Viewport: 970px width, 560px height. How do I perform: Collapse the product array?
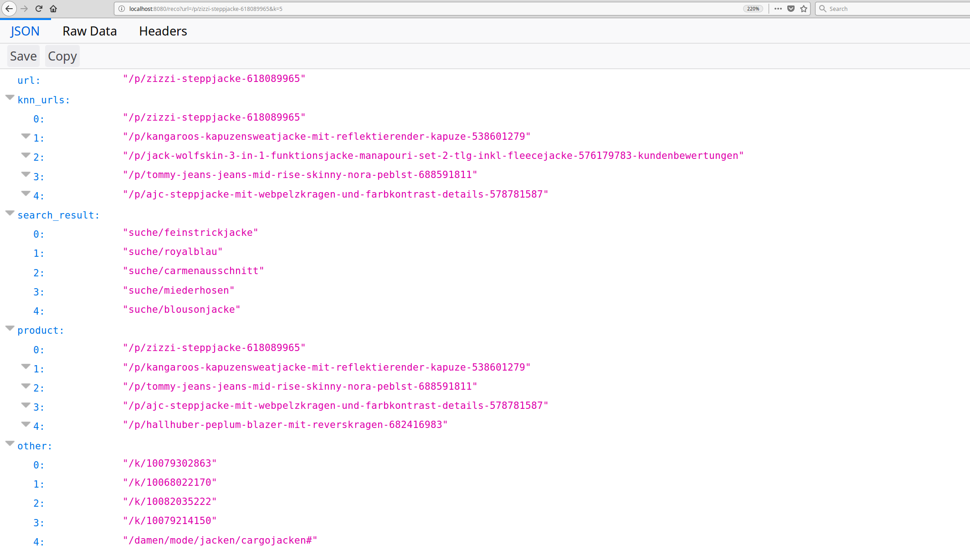click(x=10, y=328)
